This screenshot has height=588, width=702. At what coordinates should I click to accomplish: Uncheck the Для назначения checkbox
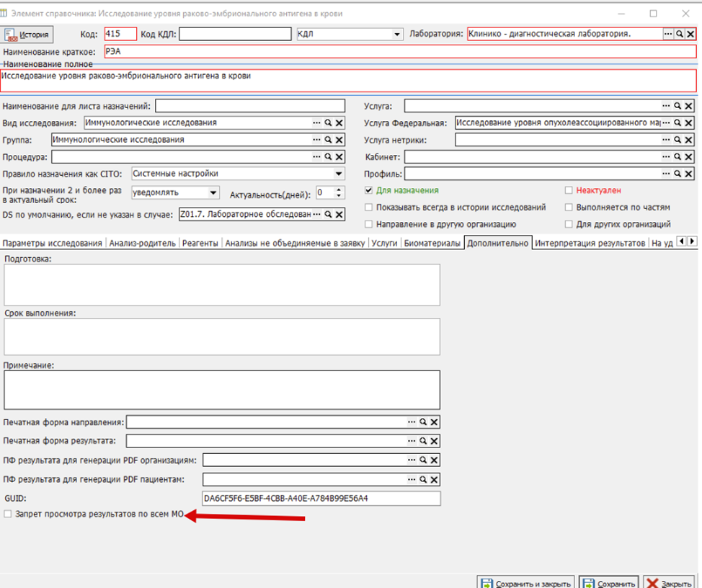click(x=368, y=190)
